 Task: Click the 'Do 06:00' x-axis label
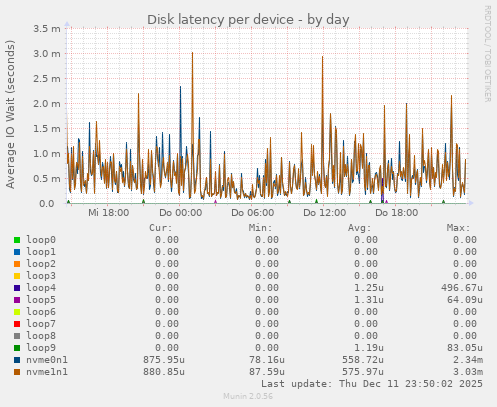click(253, 213)
